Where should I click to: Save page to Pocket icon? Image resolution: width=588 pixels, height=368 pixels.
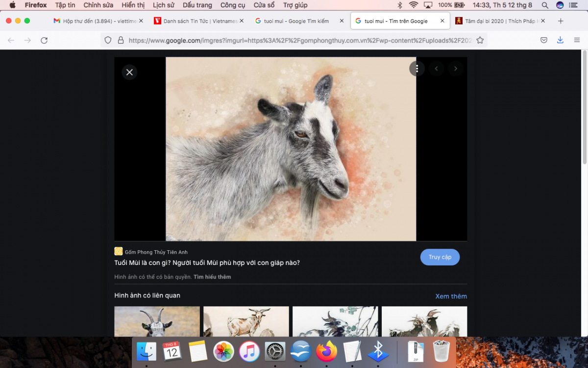544,40
